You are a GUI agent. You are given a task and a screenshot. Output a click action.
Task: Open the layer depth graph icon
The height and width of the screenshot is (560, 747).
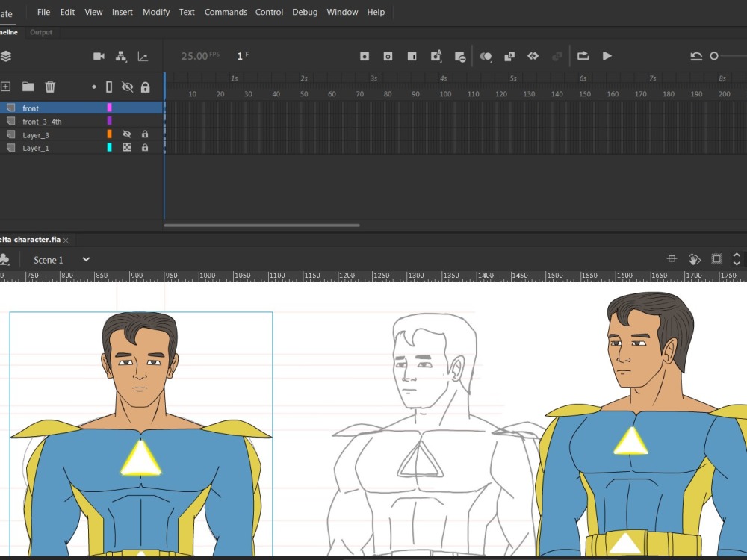click(143, 56)
